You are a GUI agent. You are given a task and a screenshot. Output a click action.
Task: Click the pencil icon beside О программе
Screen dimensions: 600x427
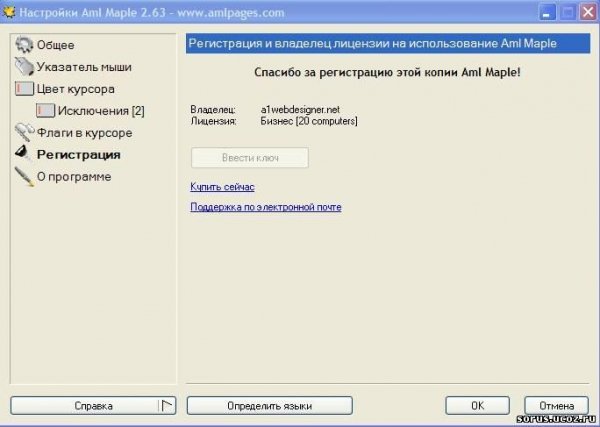(x=24, y=176)
